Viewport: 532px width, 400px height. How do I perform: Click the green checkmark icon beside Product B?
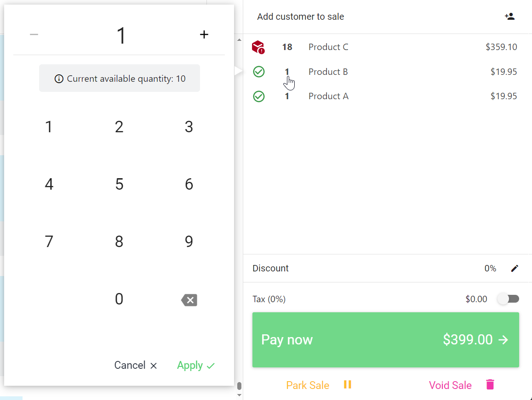tap(259, 72)
